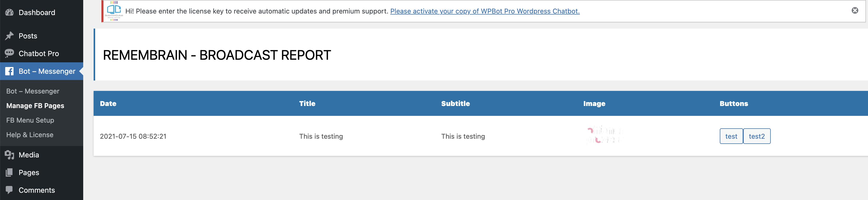Go to FB Menu Setup
The width and height of the screenshot is (868, 200).
(30, 120)
